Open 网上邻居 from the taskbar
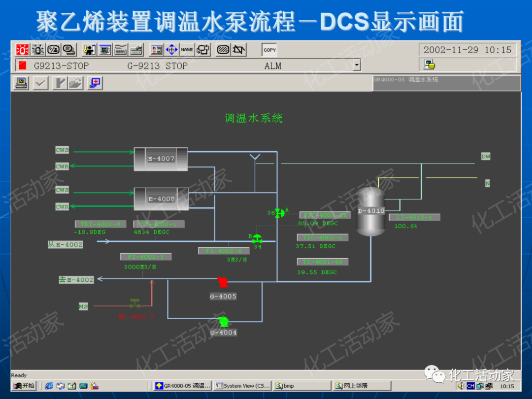Viewport: 532px width, 399px height. coord(362,386)
